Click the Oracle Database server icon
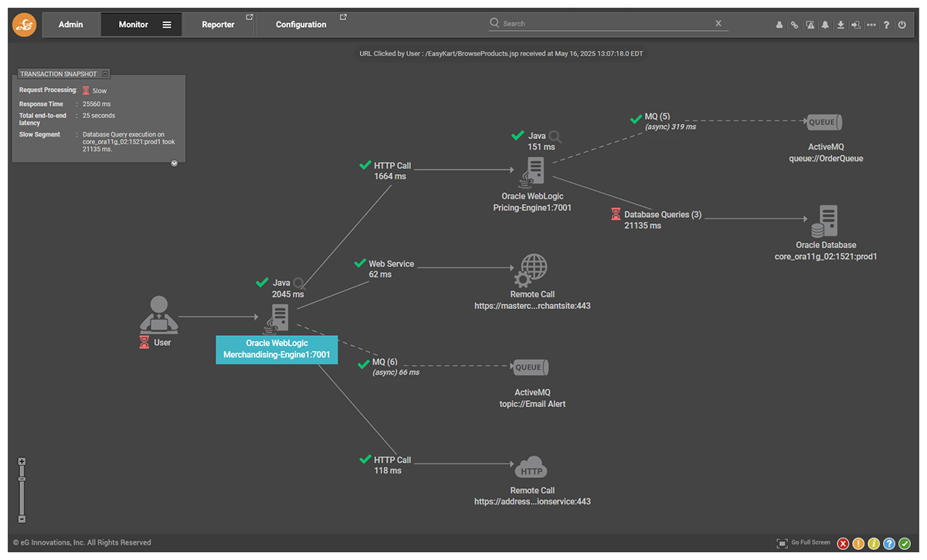Viewport: 927px width, 560px height. click(826, 222)
